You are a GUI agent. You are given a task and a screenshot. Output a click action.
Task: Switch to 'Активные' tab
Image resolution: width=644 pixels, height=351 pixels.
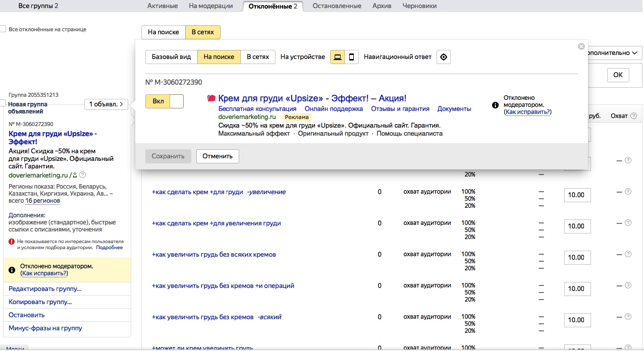click(163, 6)
